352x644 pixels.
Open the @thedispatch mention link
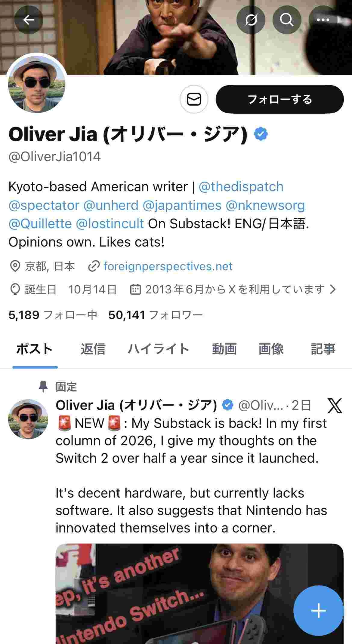241,187
